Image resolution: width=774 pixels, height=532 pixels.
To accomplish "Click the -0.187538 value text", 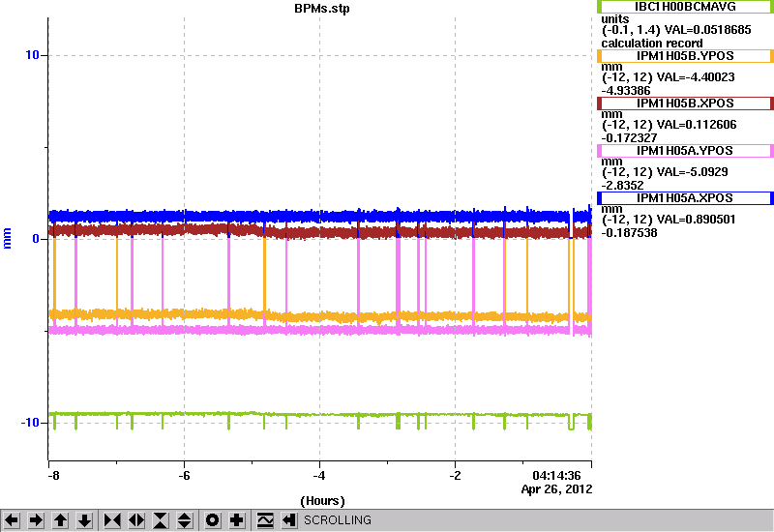I will 630,233.
